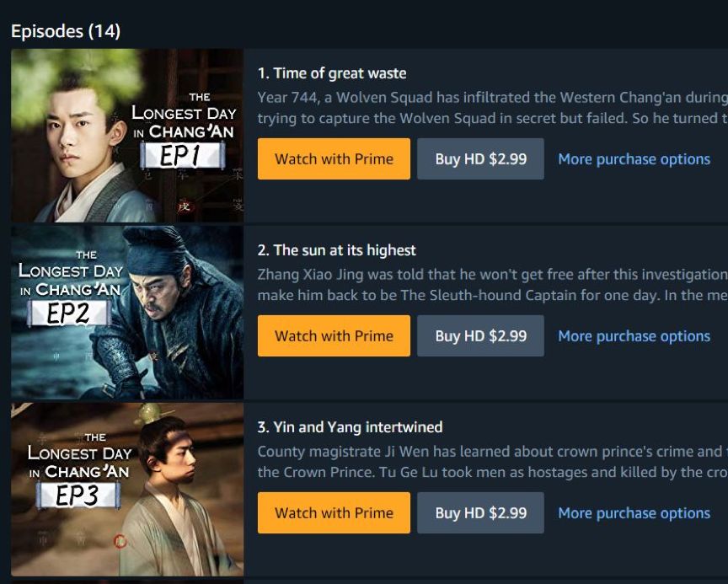Watch 'Yin and Yang intertwined' with Prime
728x584 pixels.
[334, 512]
